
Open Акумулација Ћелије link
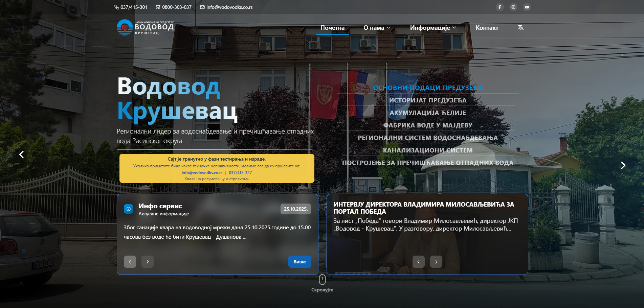[428, 113]
